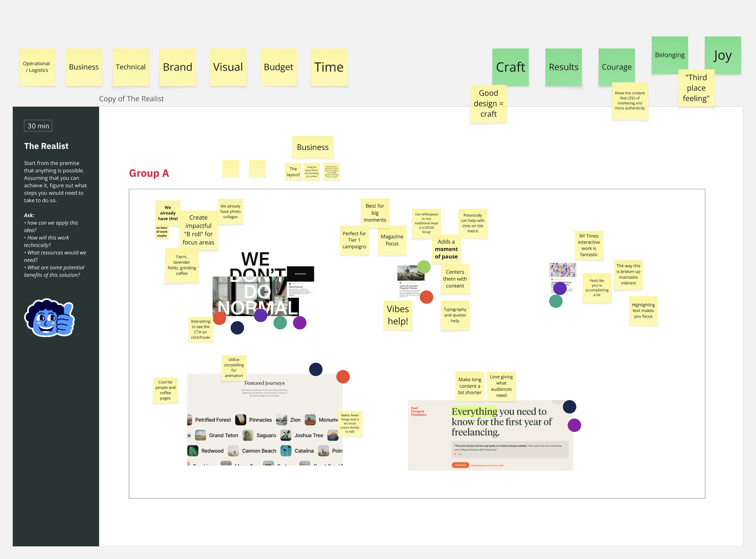Click the Redwood leaf icon
This screenshot has height=559, width=756.
click(193, 451)
